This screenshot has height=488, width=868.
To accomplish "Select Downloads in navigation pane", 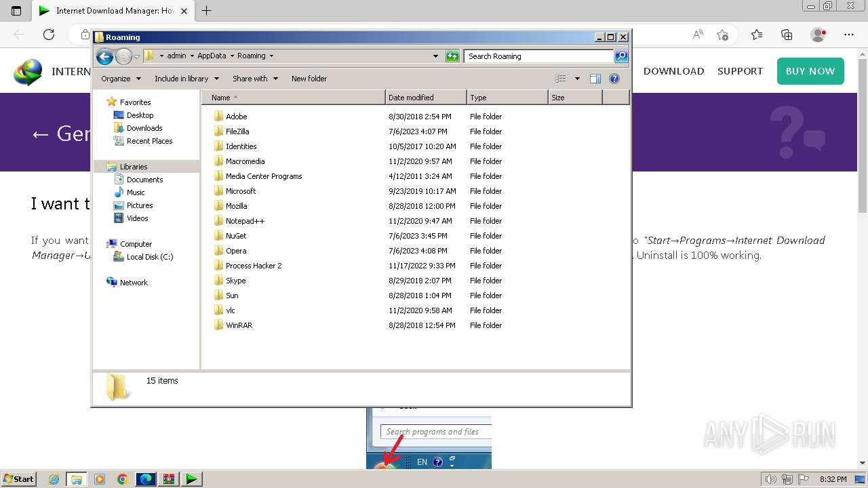I will pyautogui.click(x=144, y=128).
